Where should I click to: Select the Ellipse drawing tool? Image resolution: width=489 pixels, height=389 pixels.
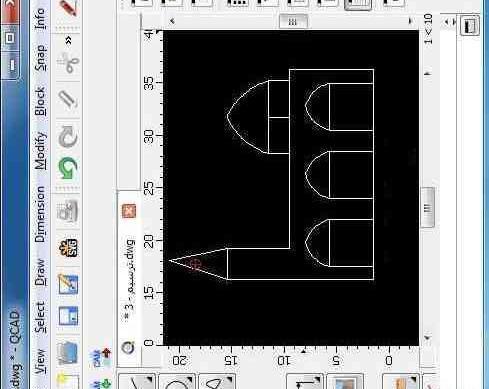[x=217, y=382]
